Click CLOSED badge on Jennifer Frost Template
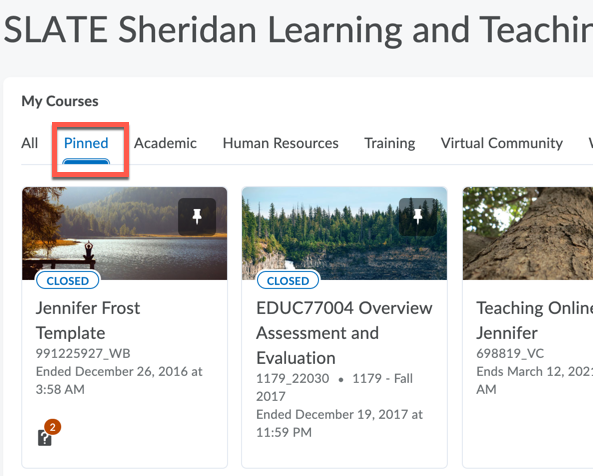Image resolution: width=593 pixels, height=476 pixels. tap(68, 281)
